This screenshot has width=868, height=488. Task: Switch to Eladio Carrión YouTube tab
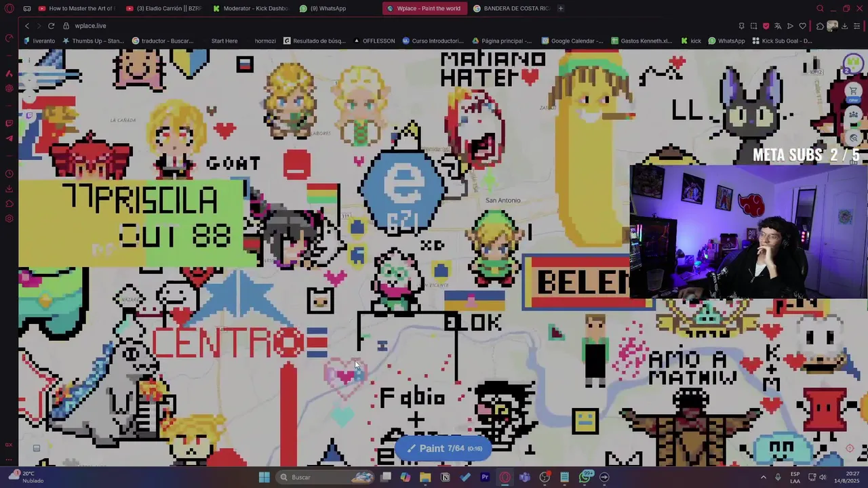tap(163, 8)
